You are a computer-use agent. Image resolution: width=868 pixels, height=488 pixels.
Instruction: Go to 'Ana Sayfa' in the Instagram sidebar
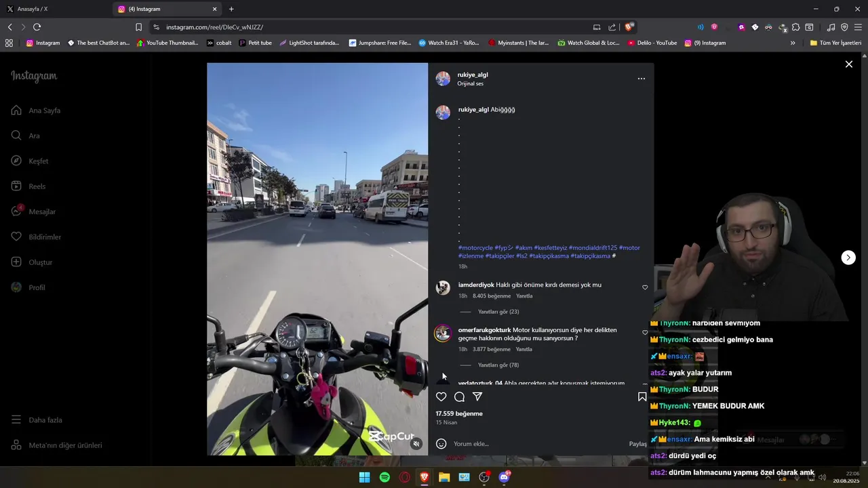(x=37, y=110)
